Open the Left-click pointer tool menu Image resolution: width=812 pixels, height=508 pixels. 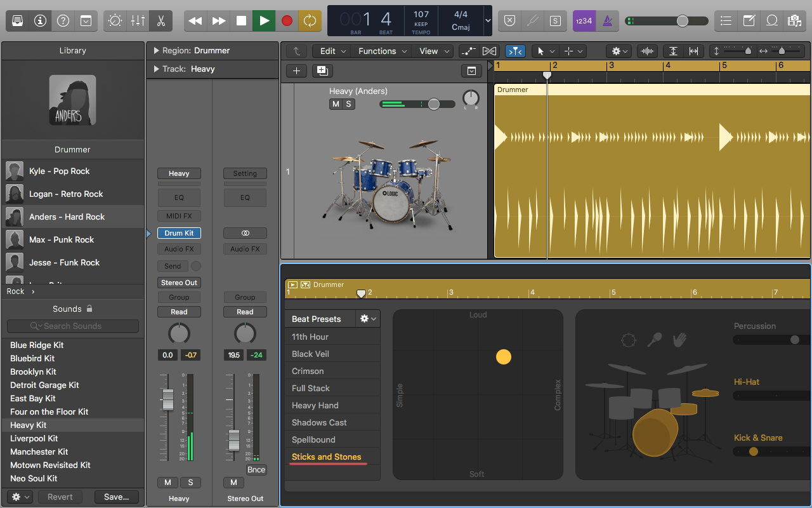(x=546, y=51)
